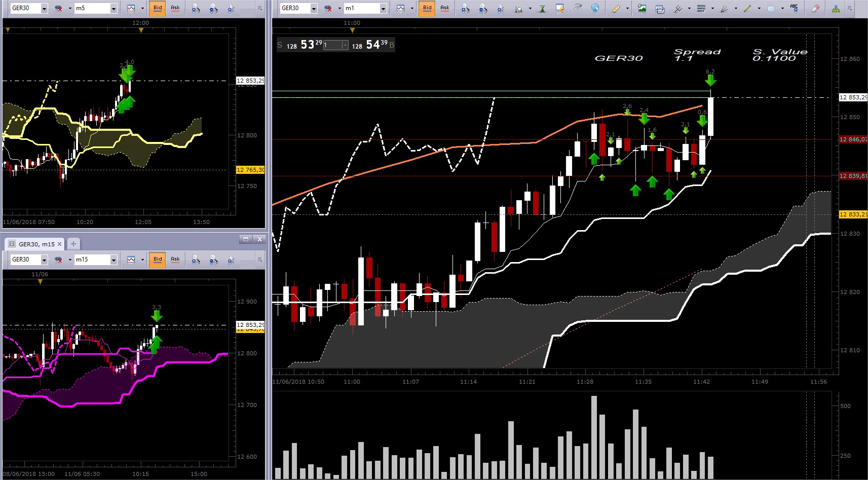Click orange 12 833,21 price label
868x480 pixels.
(x=853, y=214)
